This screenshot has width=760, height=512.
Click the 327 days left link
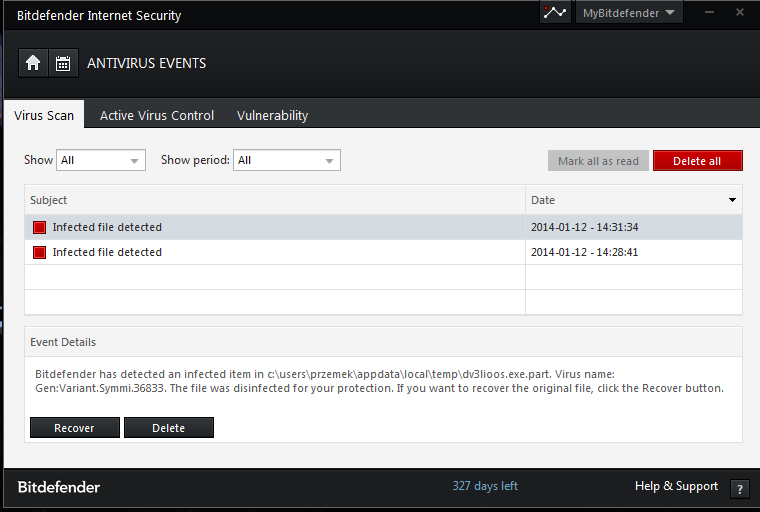(485, 486)
